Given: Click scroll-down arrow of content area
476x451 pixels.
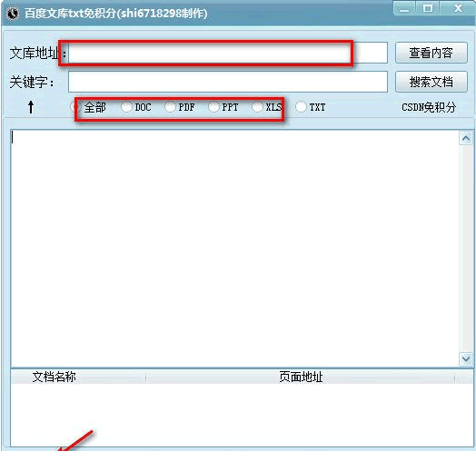Looking at the screenshot, I should coord(466,359).
